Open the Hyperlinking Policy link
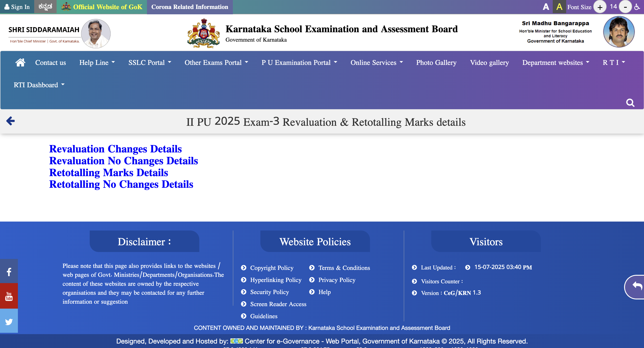This screenshot has width=644, height=348. point(276,280)
